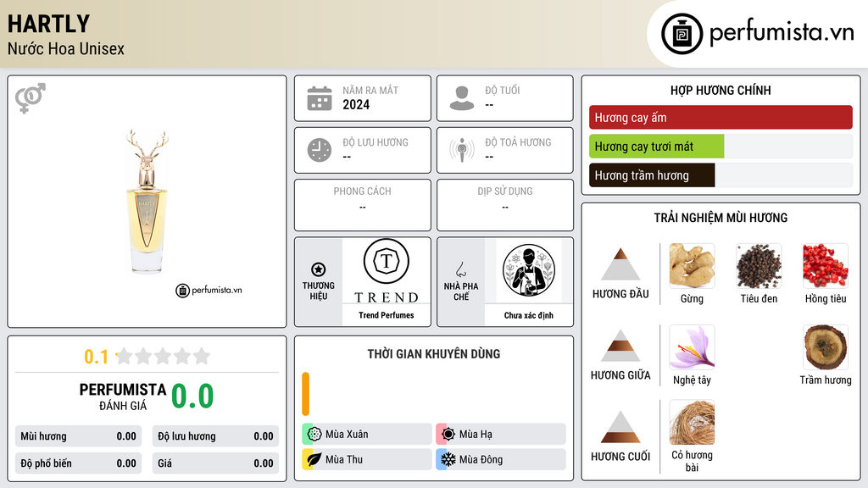
Task: Click the clock icon beside Độ lưu hương
Action: [x=320, y=150]
